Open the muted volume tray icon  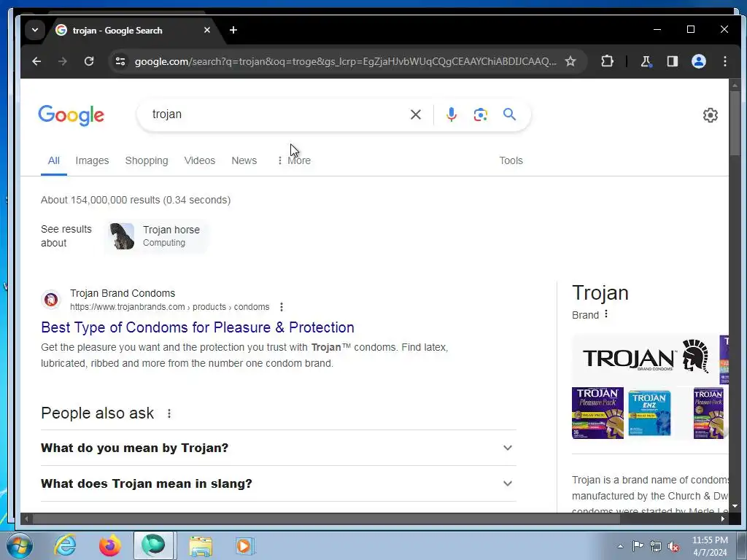click(x=673, y=547)
